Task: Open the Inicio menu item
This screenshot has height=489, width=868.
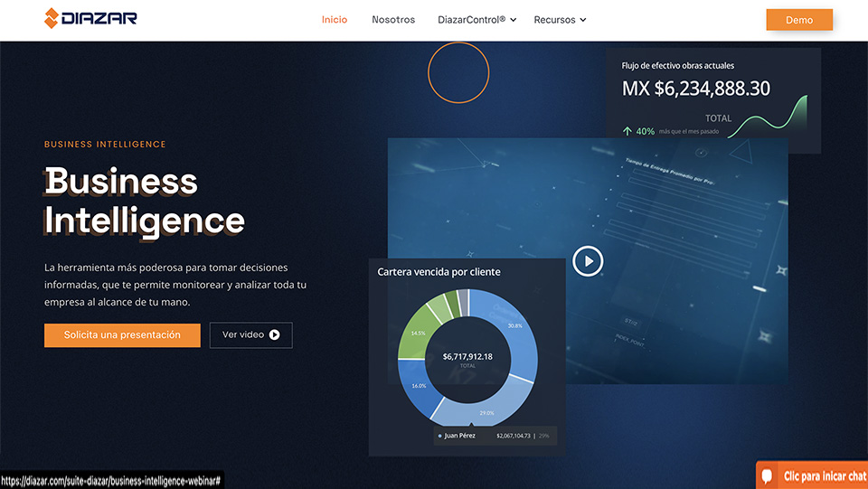Action: [x=335, y=20]
